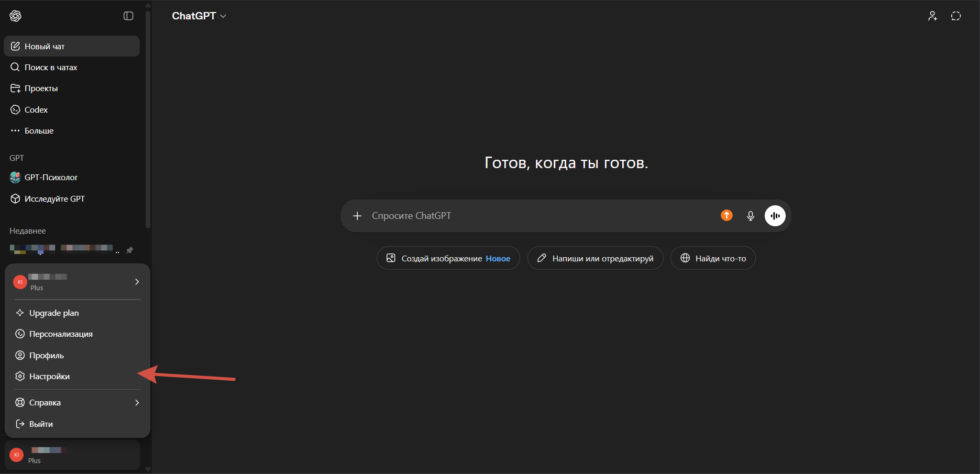The width and height of the screenshot is (980, 474).
Task: Choose Профиль in the account menu
Action: (x=78, y=355)
